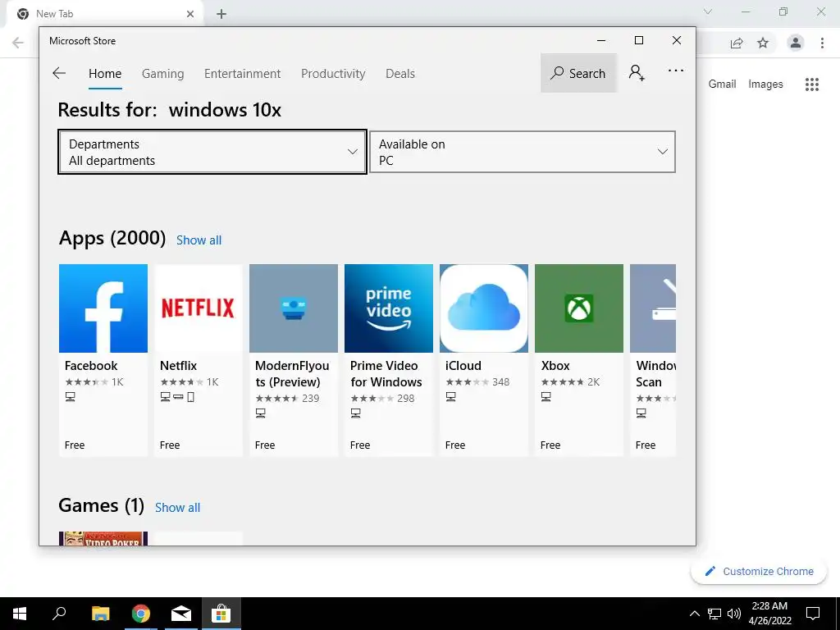
Task: Click Chrome's tab search chevron
Action: (708, 11)
